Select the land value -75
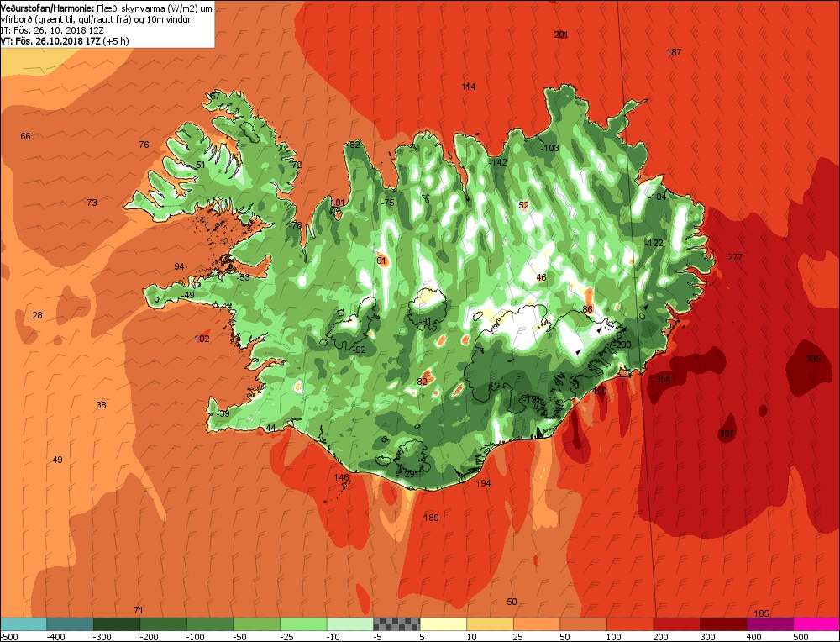This screenshot has width=840, height=642. (x=387, y=203)
